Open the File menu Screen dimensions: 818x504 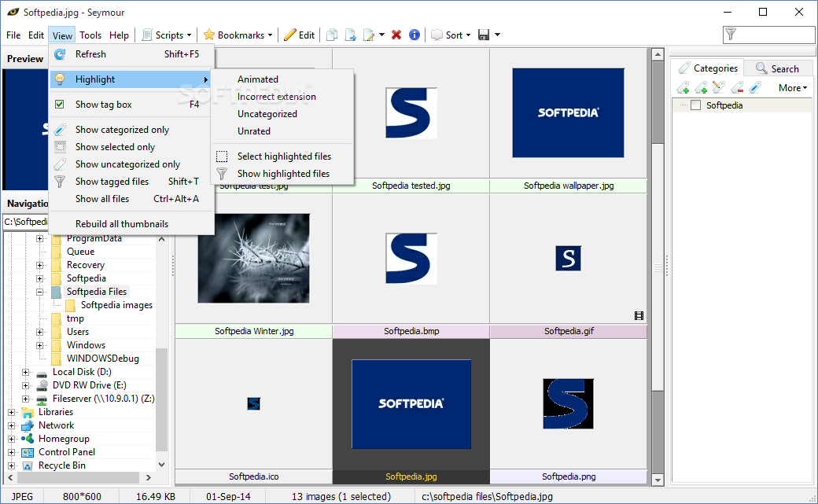click(13, 35)
